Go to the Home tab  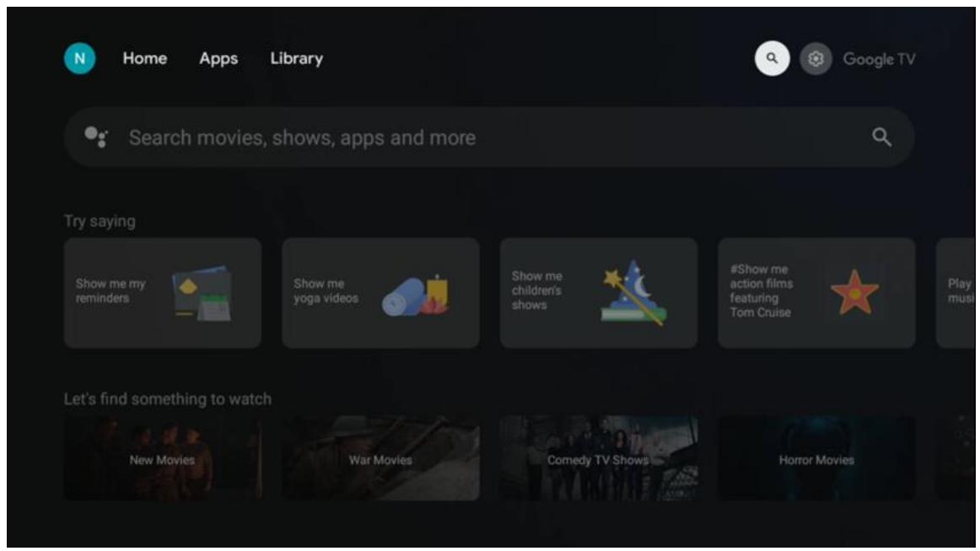(x=145, y=59)
